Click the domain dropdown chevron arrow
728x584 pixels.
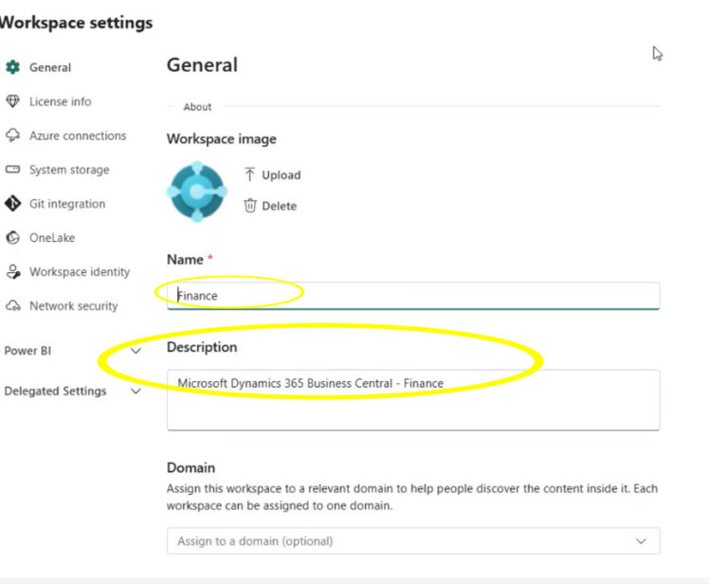pyautogui.click(x=641, y=541)
